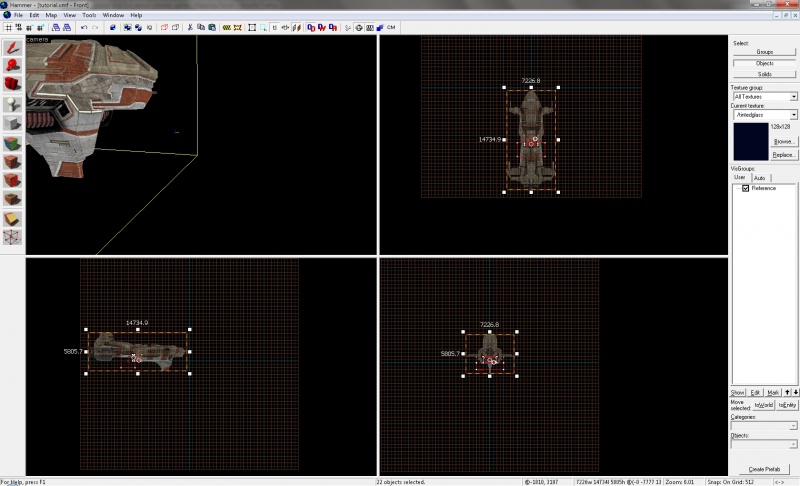Switch to the User visgroups tab
800x486 pixels.
click(x=740, y=177)
